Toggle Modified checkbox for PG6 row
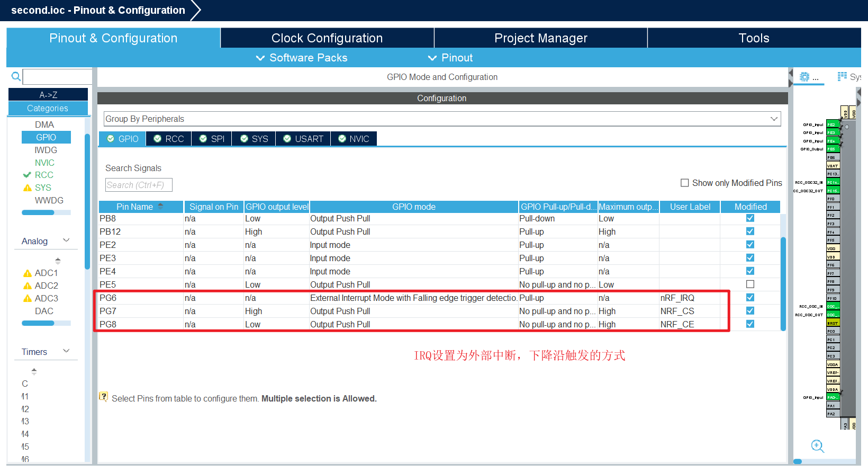The width and height of the screenshot is (868, 472). [750, 298]
